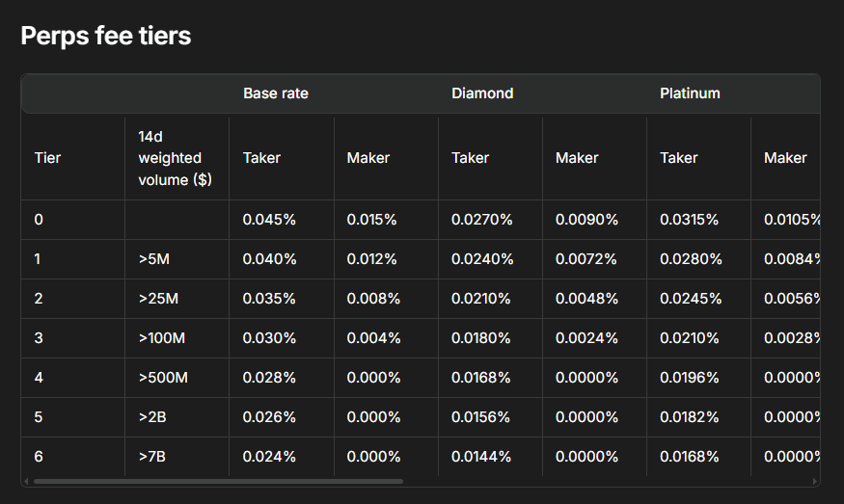Click the right arrow of the horizontal scrollbar
Screen dimensions: 844x504
tap(814, 480)
